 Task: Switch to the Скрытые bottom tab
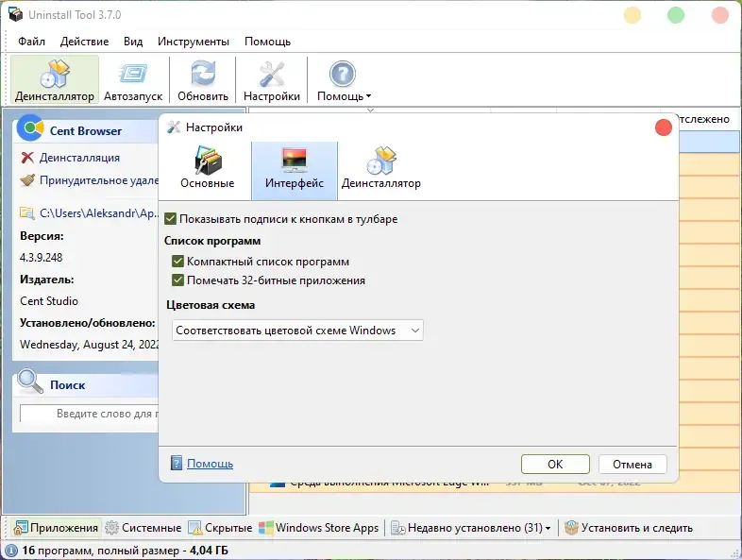pos(221,527)
